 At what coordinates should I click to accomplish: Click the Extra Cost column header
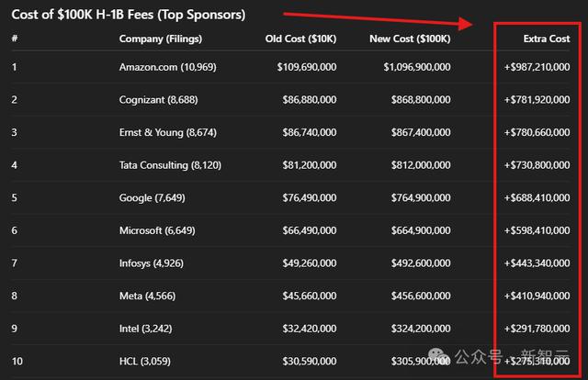click(547, 39)
